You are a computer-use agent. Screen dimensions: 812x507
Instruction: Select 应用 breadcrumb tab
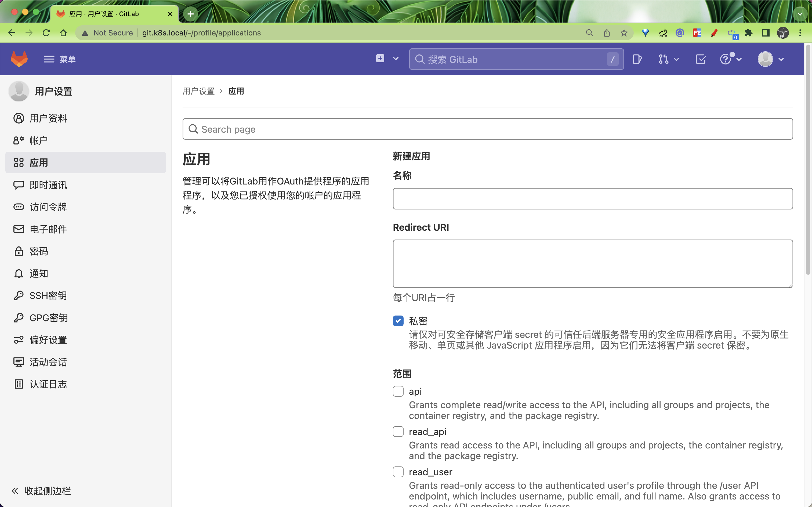coord(236,91)
